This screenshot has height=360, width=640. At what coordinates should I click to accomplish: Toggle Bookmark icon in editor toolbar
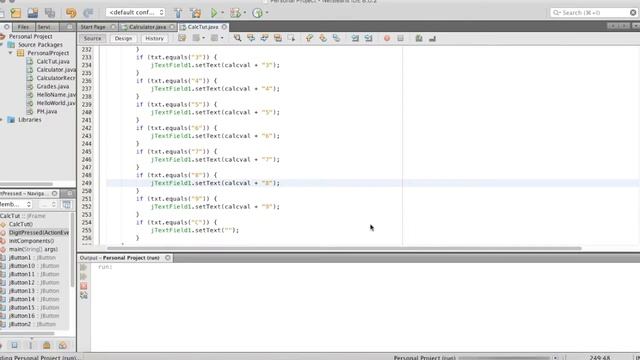[x=336, y=38]
